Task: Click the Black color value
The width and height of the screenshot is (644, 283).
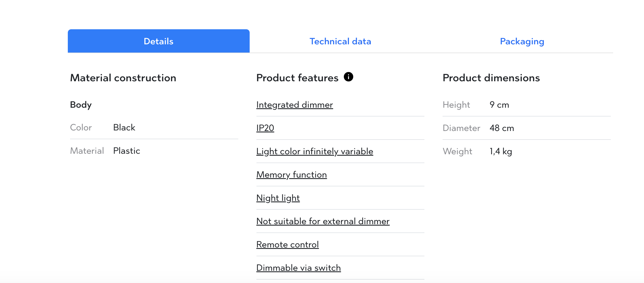Action: point(124,128)
